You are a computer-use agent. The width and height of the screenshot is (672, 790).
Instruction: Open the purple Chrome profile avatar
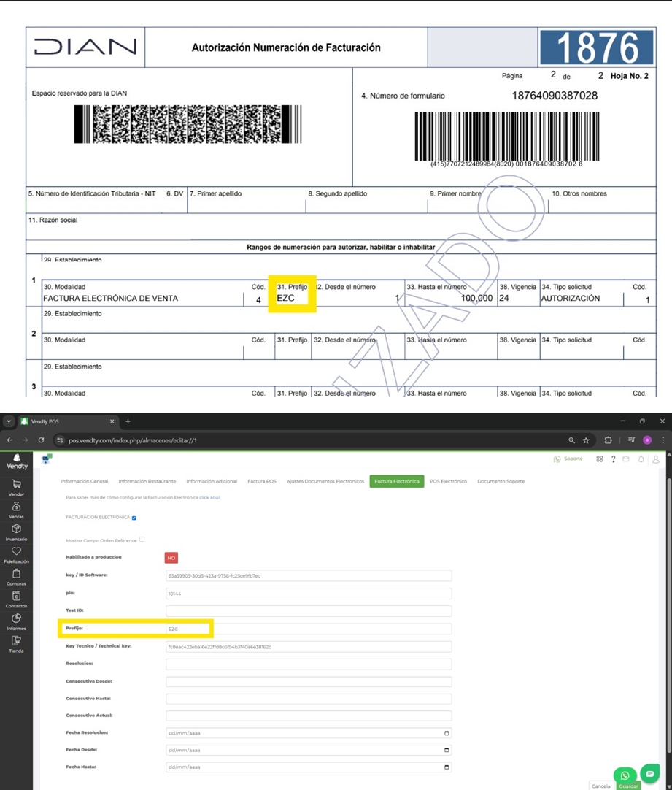(x=647, y=440)
